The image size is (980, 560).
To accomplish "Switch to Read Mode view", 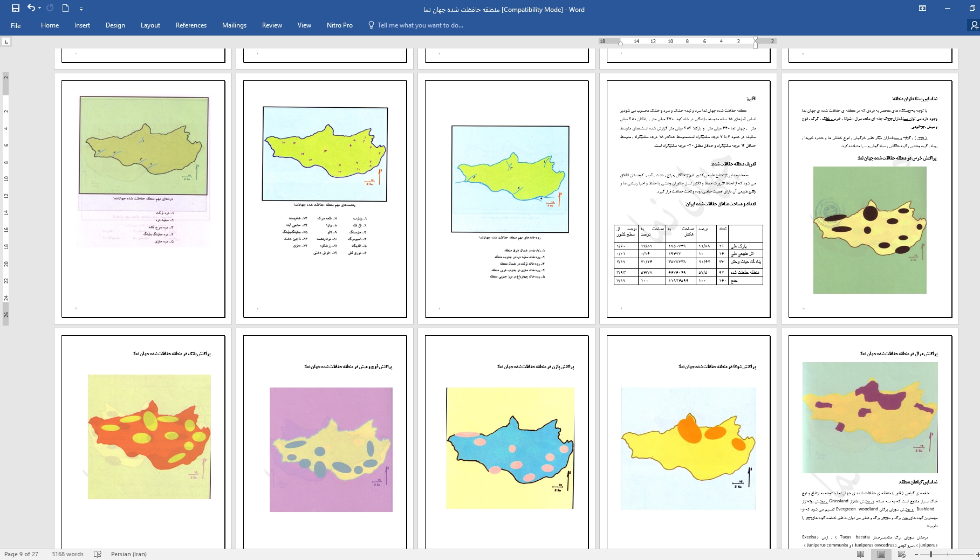I will tap(860, 554).
